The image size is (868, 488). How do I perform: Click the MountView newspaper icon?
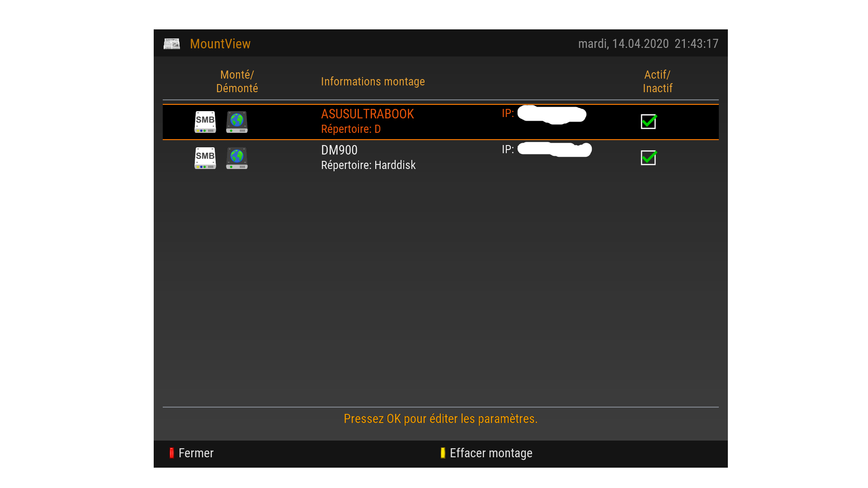(171, 44)
